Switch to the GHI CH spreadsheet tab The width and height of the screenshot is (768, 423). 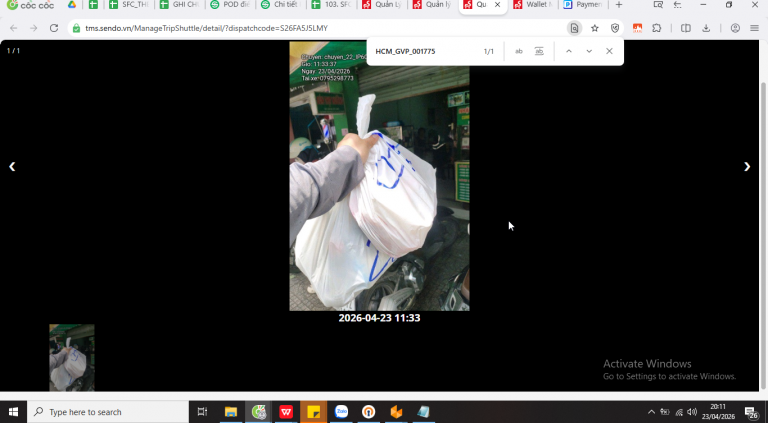point(179,5)
